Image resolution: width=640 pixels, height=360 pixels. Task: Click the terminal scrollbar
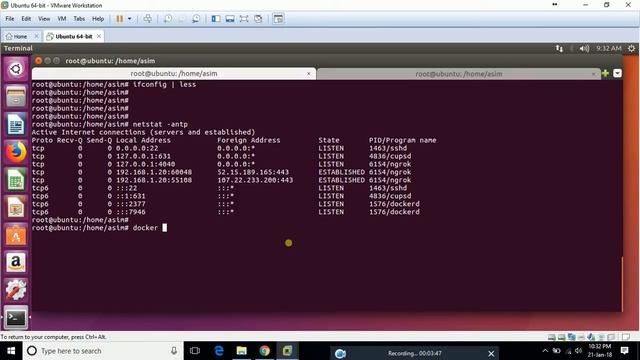click(x=622, y=284)
